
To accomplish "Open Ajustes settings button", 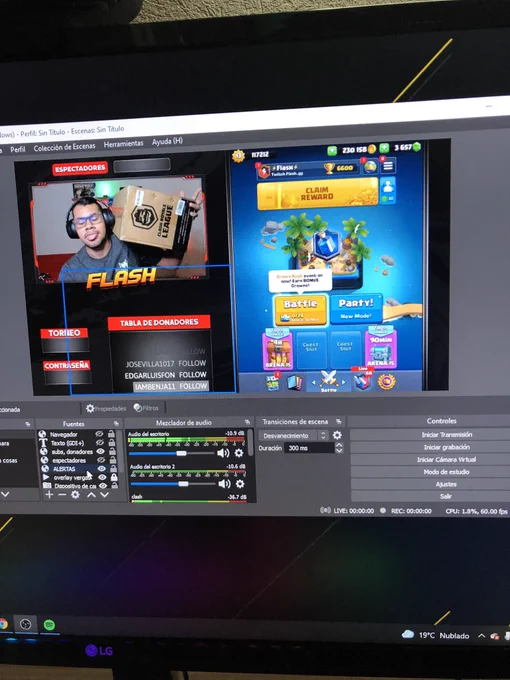I will coord(446,484).
